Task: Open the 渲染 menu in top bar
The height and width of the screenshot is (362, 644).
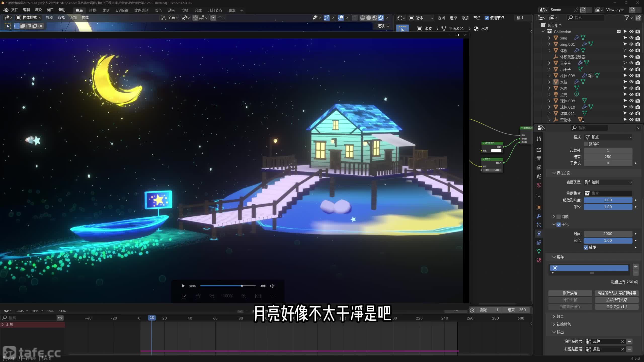Action: tap(38, 10)
